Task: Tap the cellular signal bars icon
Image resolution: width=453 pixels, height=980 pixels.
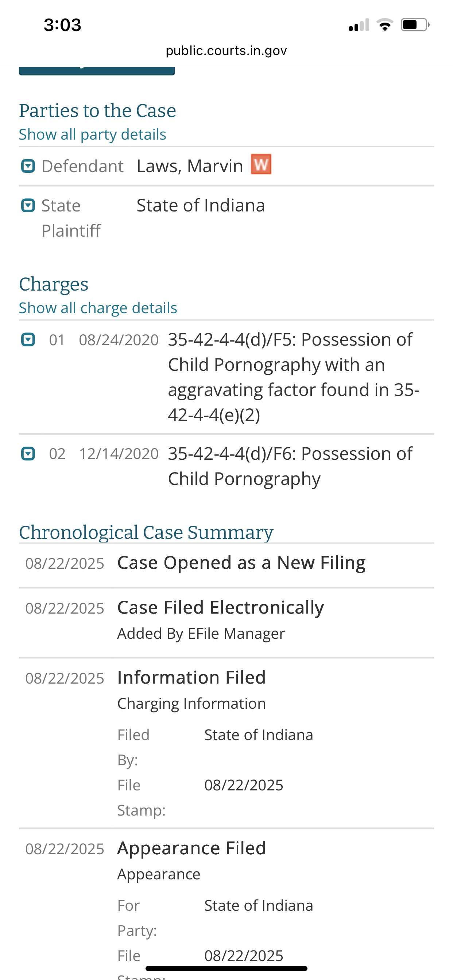Action: [359, 25]
